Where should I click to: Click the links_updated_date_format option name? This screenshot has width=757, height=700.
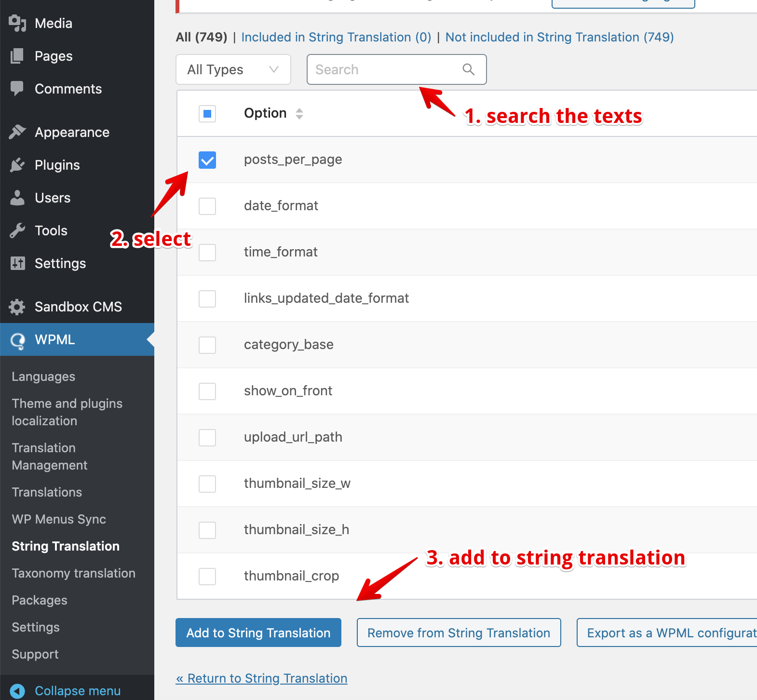pyautogui.click(x=326, y=298)
